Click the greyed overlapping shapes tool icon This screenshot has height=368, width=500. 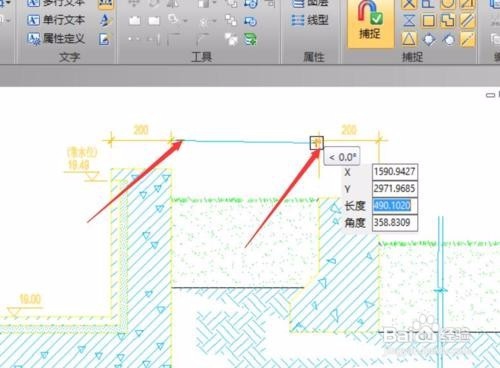click(173, 20)
